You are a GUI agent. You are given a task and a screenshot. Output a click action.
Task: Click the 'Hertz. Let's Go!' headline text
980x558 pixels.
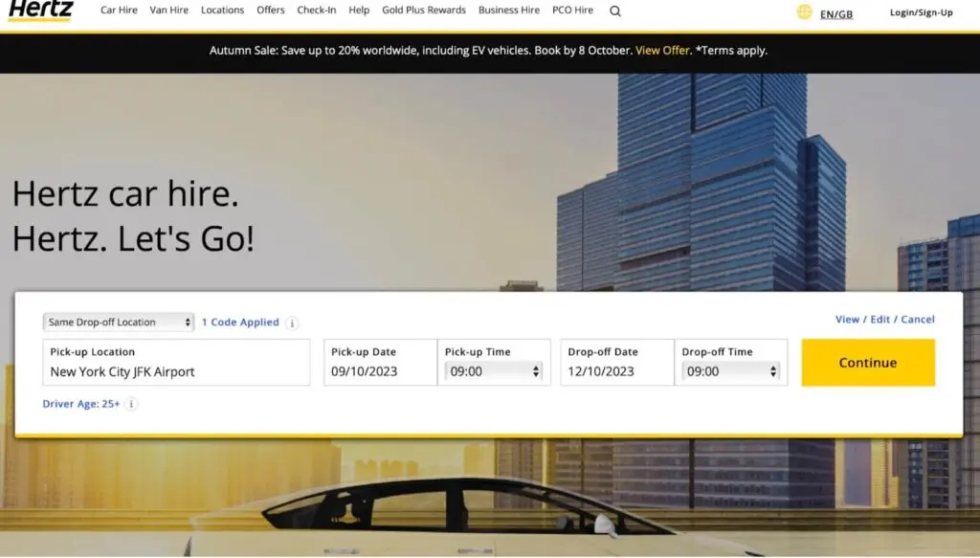[x=133, y=239]
